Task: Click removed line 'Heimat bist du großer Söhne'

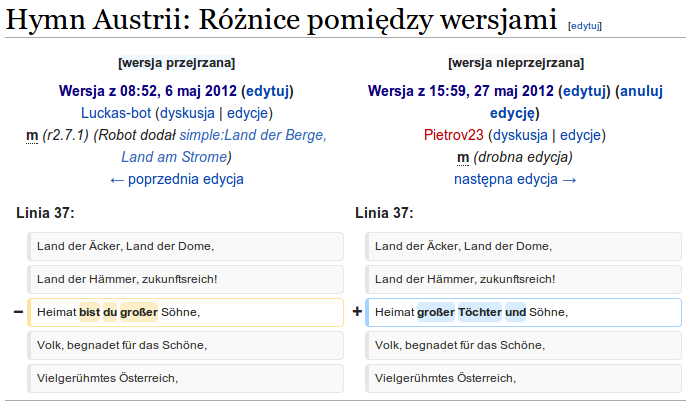Action: pyautogui.click(x=185, y=312)
